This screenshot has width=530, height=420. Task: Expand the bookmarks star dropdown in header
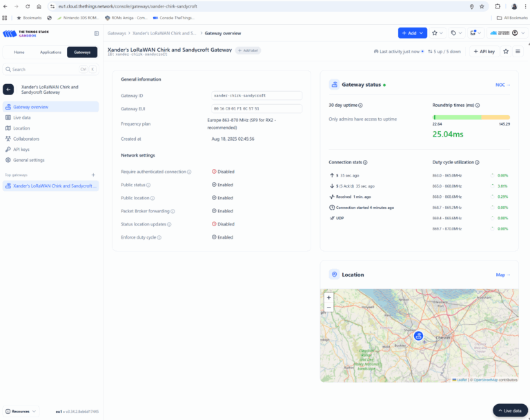(438, 33)
